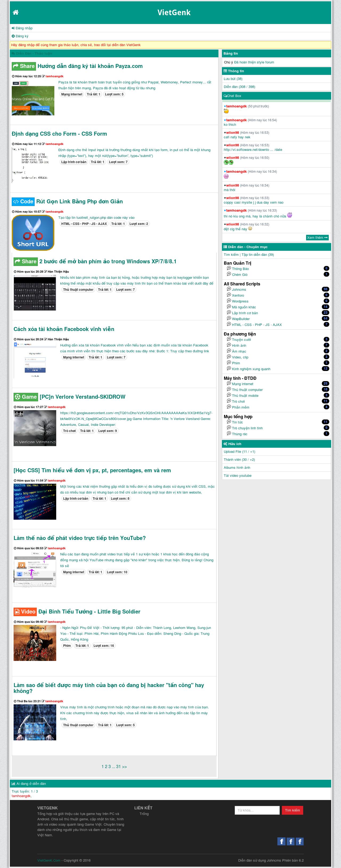Viewport: 341px width, 868px height.
Task: Click the orange Video badge icon
Action: (25, 612)
